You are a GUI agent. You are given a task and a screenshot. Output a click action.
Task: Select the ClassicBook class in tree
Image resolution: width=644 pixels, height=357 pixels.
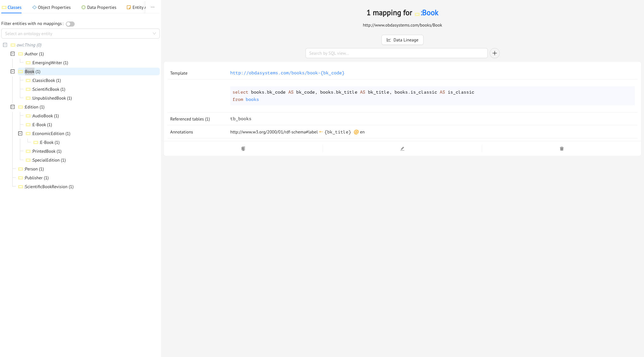[x=46, y=81]
